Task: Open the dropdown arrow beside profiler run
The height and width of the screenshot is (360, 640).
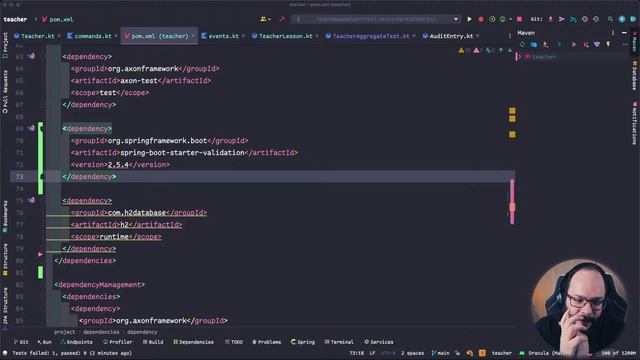Action: click(x=510, y=19)
